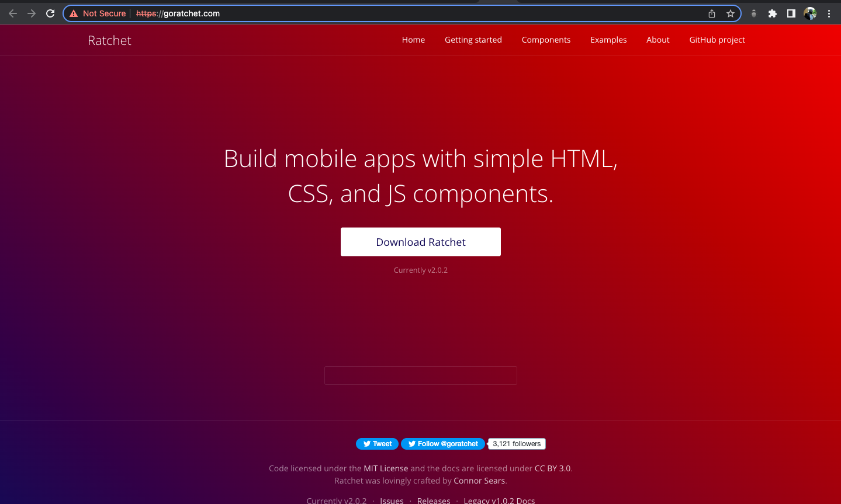The image size is (841, 504).
Task: Bookmark this page with the star icon
Action: [x=731, y=13]
